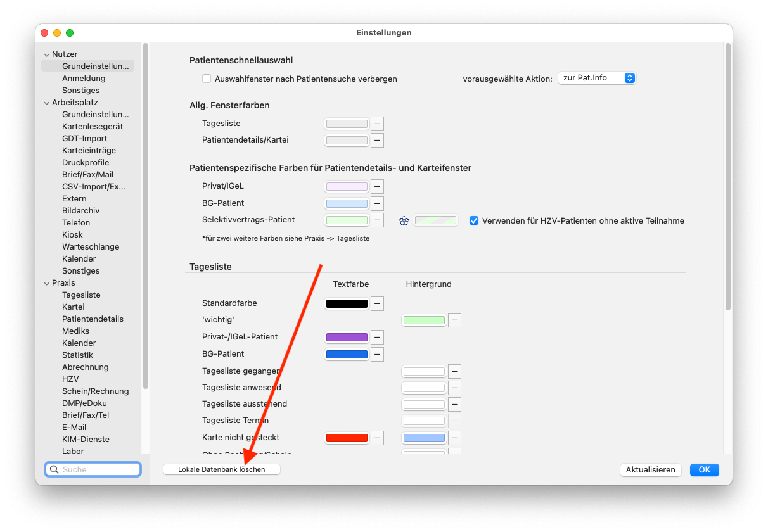768x532 pixels.
Task: Open the Selektivvertrags-Patient green swatch
Action: (x=347, y=220)
